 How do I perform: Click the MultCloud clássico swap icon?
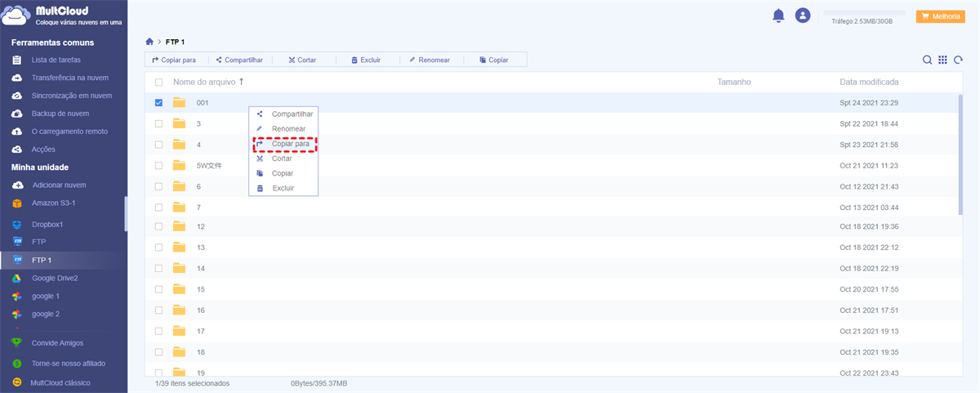(16, 382)
